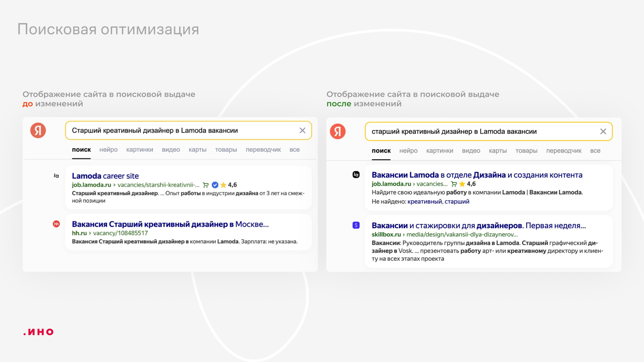
Task: Click the star rating in right result
Action: coord(462,184)
